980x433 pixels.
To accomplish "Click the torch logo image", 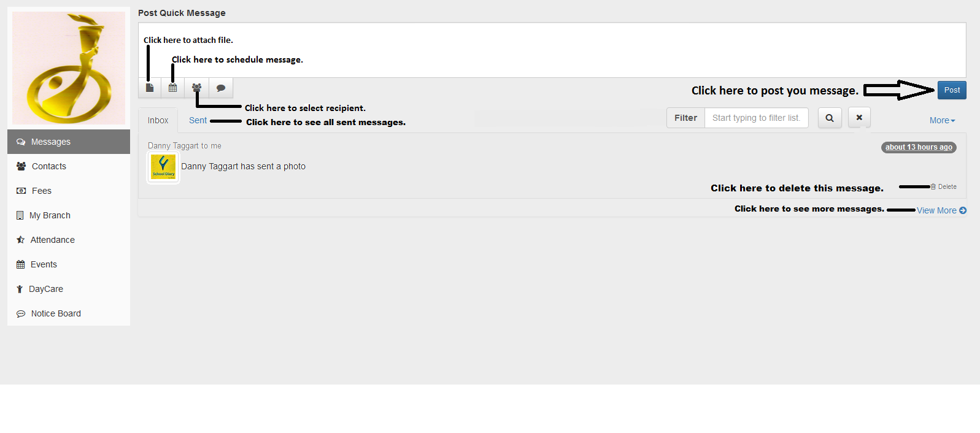I will [69, 67].
